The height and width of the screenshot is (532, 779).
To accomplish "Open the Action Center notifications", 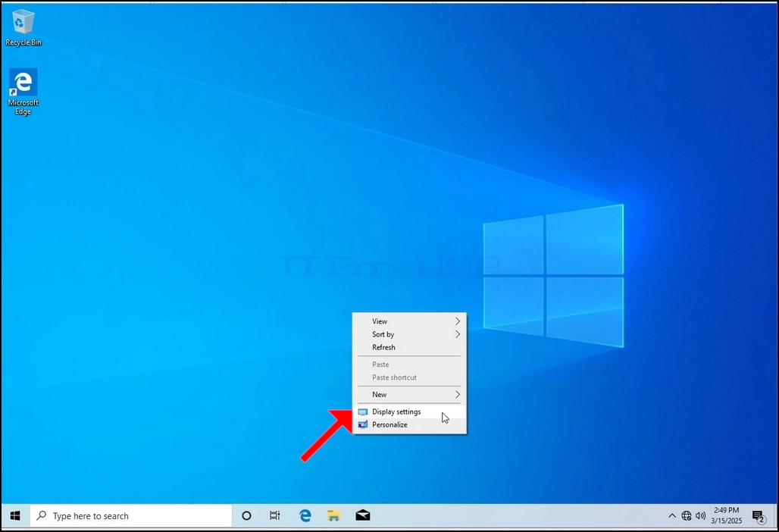I will pyautogui.click(x=759, y=517).
